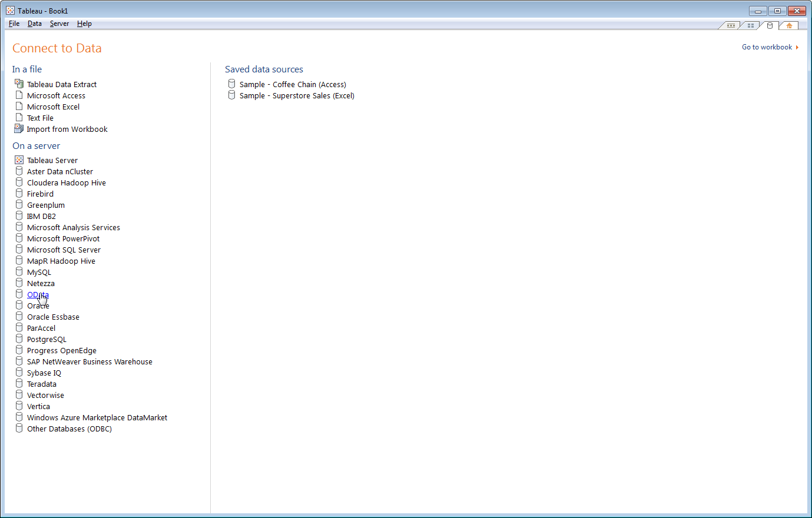Click the Tableau Server icon
This screenshot has width=812, height=518.
19,160
